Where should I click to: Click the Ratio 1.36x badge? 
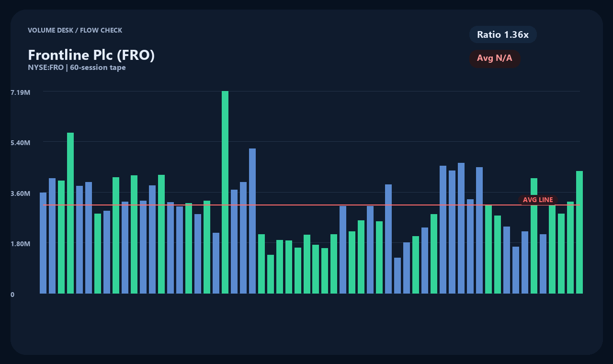point(503,34)
